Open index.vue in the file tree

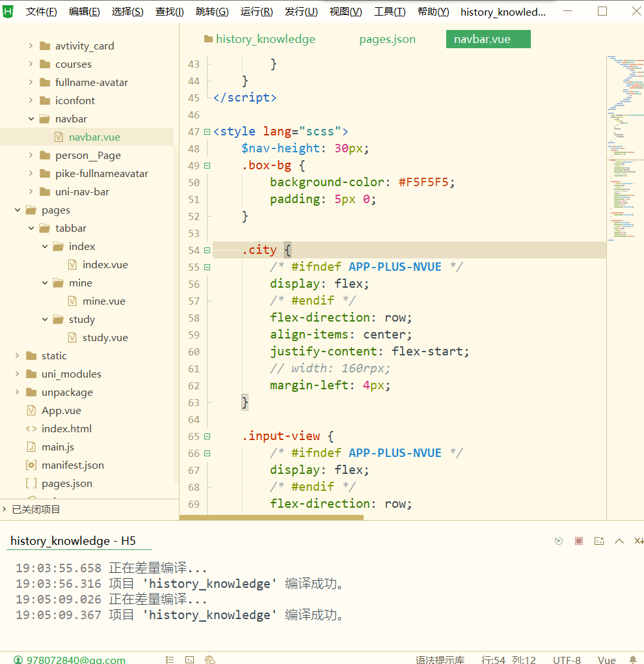point(105,265)
